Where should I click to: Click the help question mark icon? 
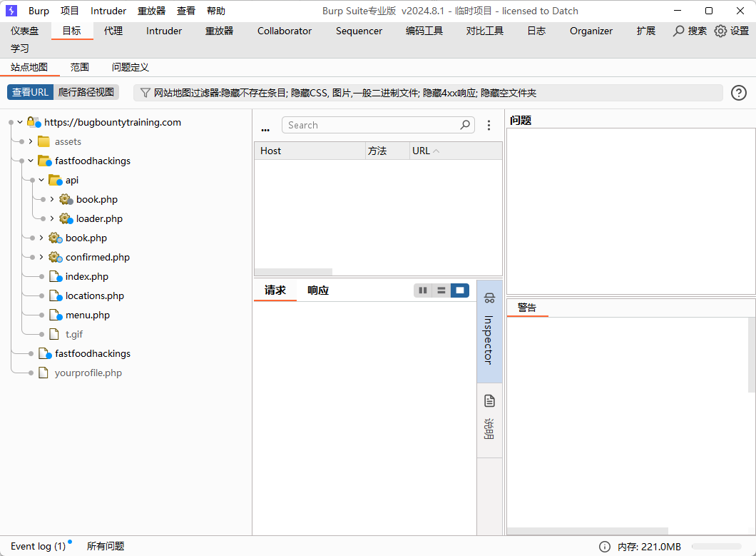click(x=739, y=93)
